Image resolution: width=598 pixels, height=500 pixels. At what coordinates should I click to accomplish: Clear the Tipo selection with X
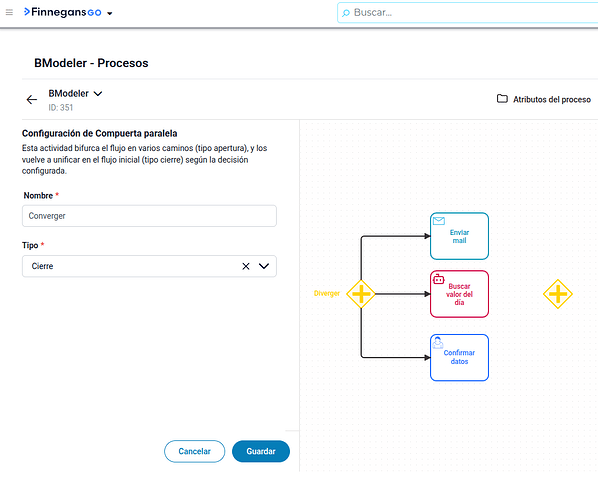tap(246, 266)
